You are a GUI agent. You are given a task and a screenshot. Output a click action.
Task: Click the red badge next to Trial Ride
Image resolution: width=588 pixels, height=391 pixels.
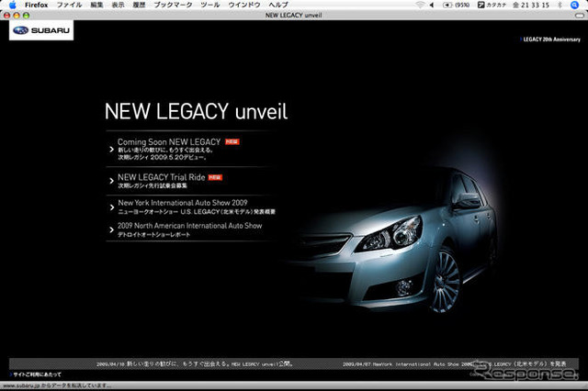pos(215,177)
